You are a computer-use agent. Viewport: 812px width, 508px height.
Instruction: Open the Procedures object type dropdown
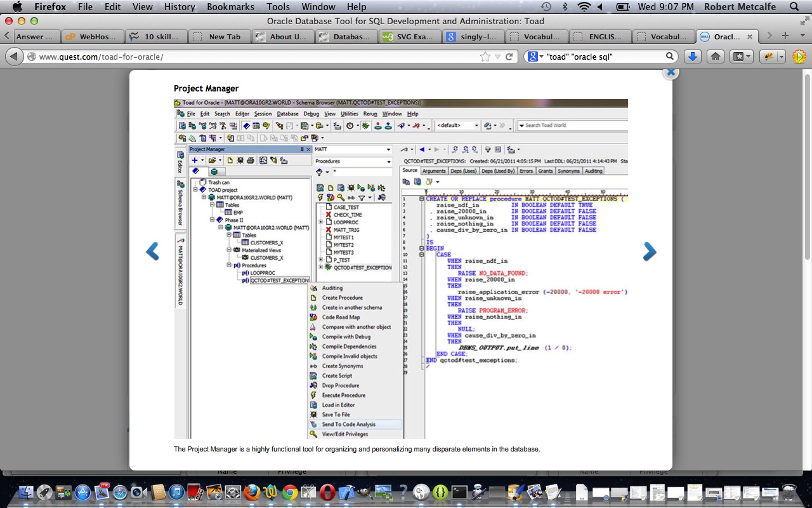388,161
